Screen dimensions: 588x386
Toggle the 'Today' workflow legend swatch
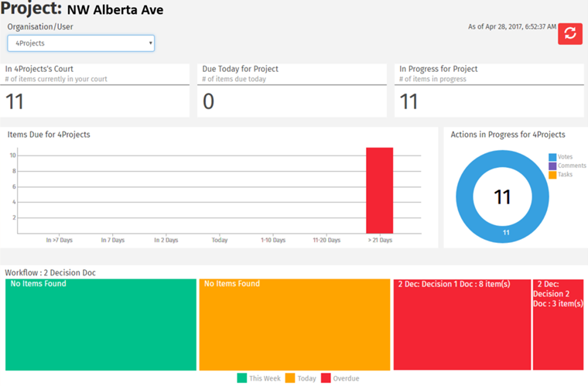pyautogui.click(x=290, y=378)
